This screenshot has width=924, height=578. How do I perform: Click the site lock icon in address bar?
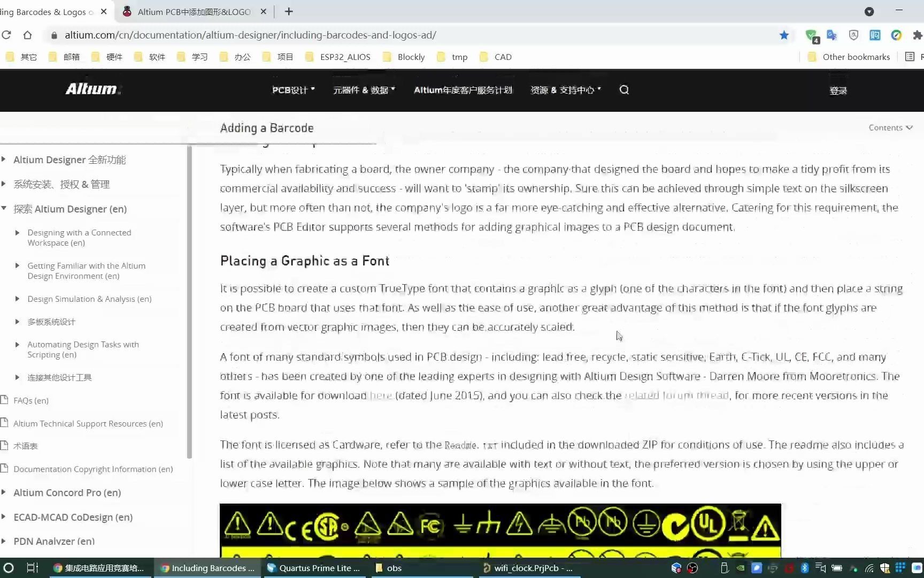[x=54, y=35]
